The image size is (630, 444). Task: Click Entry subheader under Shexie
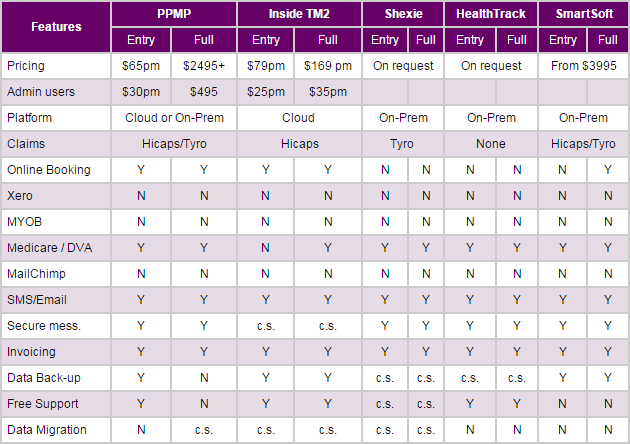point(385,40)
